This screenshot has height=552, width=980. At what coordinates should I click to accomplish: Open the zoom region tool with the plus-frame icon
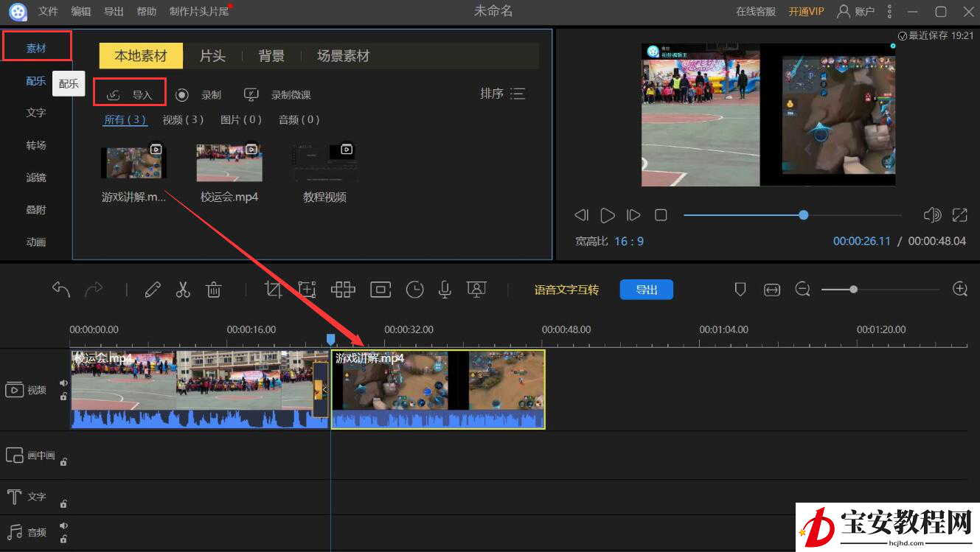[x=307, y=290]
